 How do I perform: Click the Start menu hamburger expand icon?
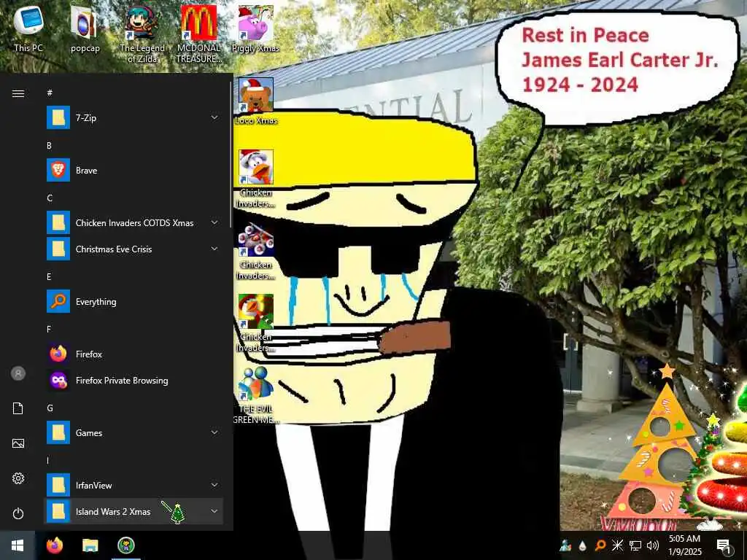[18, 93]
